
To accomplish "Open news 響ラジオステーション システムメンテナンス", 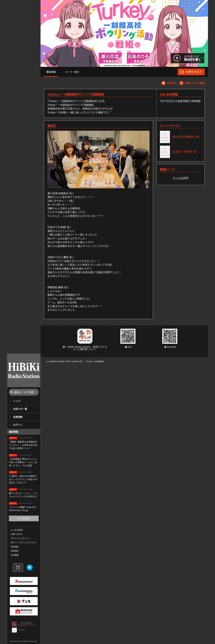I will [x=23, y=495].
